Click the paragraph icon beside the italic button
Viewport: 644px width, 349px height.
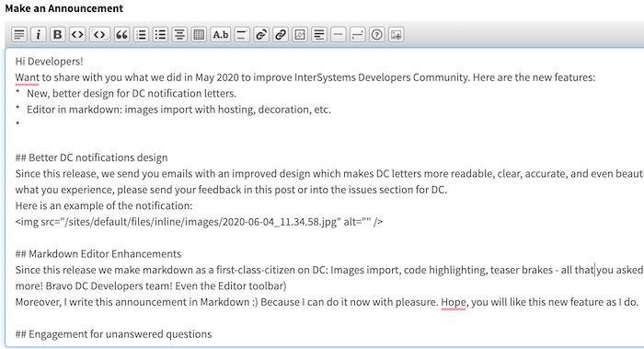pos(19,34)
